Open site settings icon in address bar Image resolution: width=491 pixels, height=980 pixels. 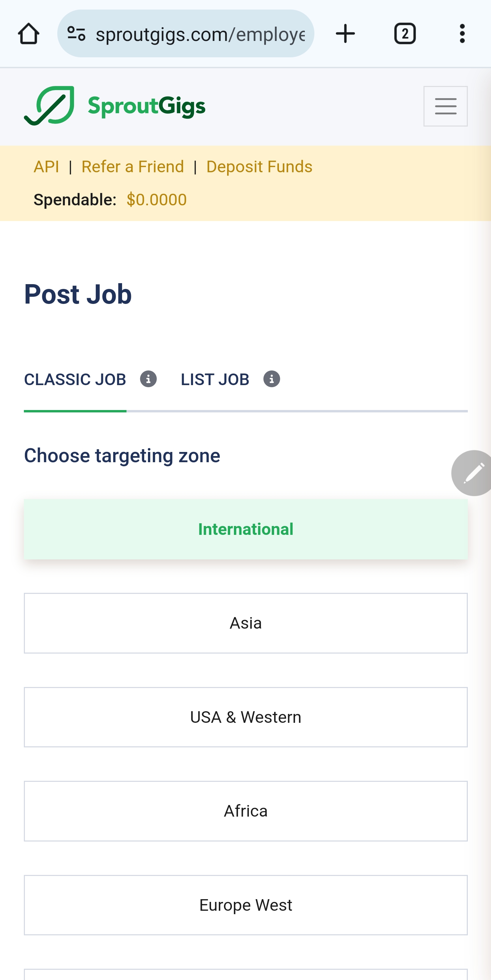click(x=76, y=34)
